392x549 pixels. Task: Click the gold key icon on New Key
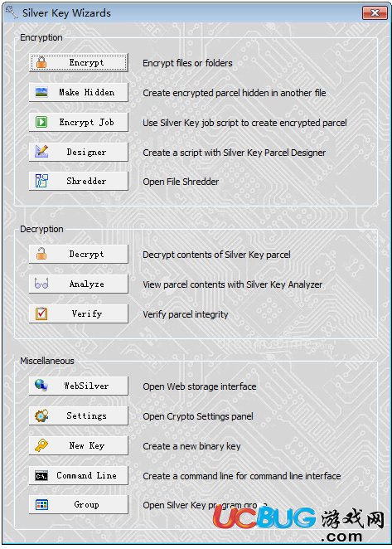click(41, 445)
